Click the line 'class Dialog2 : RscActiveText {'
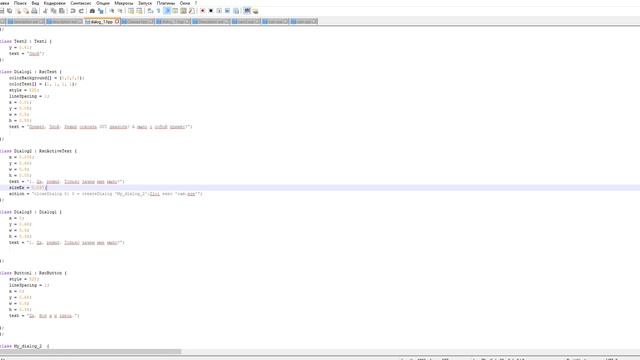 point(38,151)
